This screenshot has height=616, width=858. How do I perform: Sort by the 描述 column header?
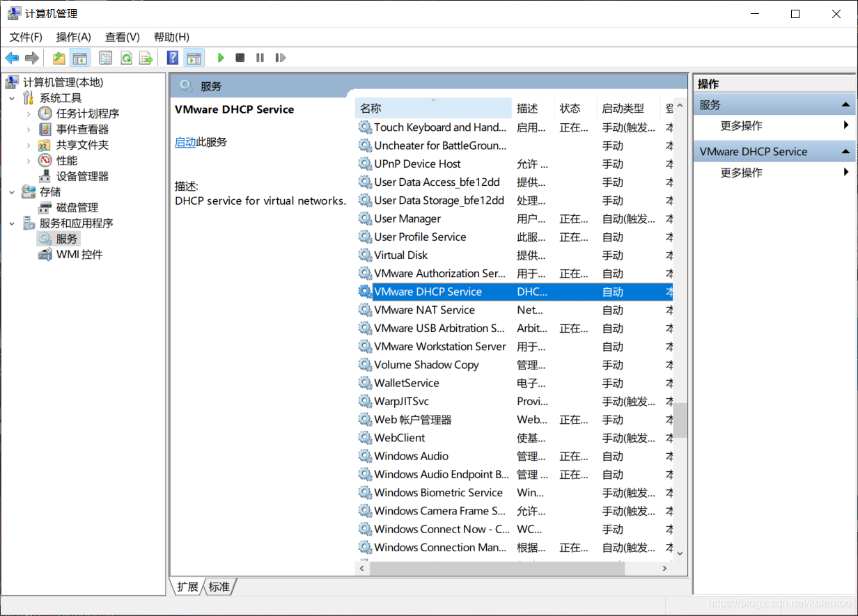point(533,109)
